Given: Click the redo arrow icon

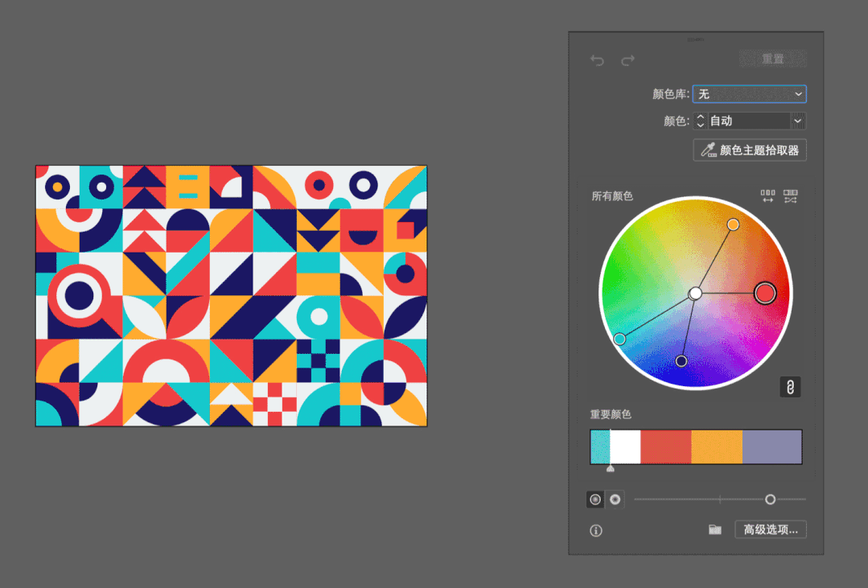Looking at the screenshot, I should [x=627, y=60].
